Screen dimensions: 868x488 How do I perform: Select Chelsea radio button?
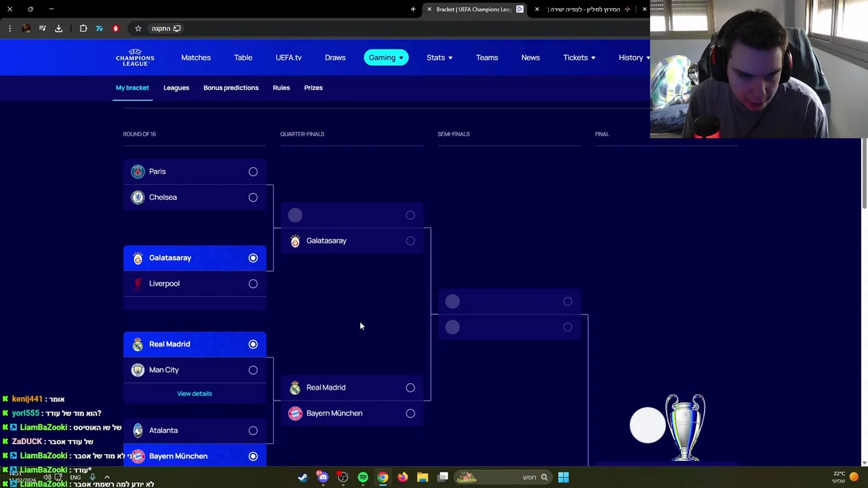click(x=253, y=198)
